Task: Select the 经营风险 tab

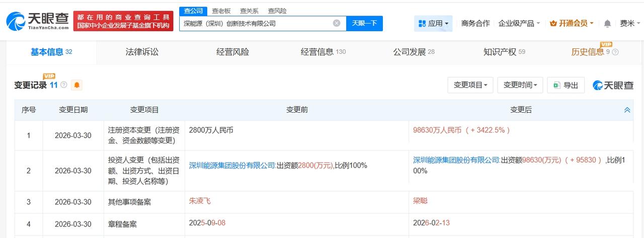Action: point(232,52)
